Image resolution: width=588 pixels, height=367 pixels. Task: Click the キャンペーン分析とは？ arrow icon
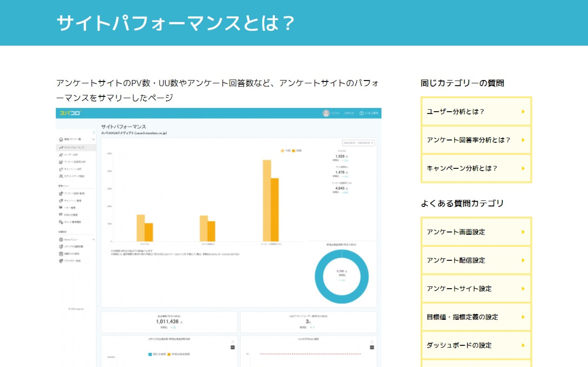[523, 168]
